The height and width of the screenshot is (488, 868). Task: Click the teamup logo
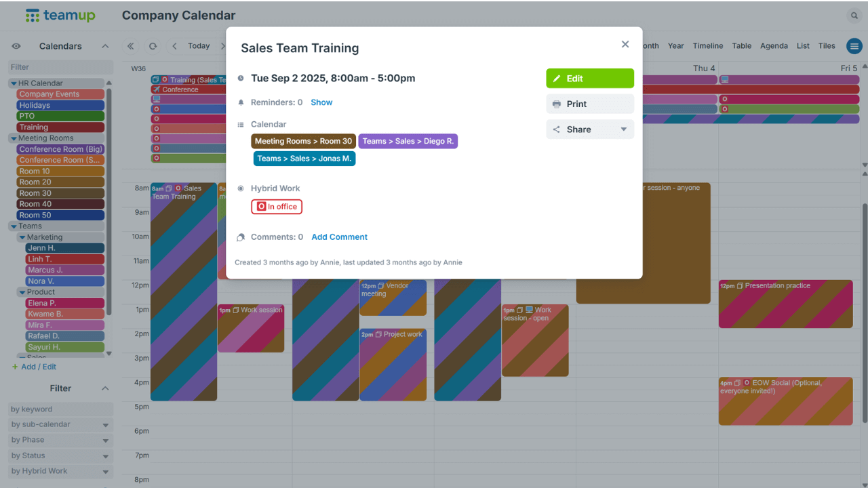[60, 16]
